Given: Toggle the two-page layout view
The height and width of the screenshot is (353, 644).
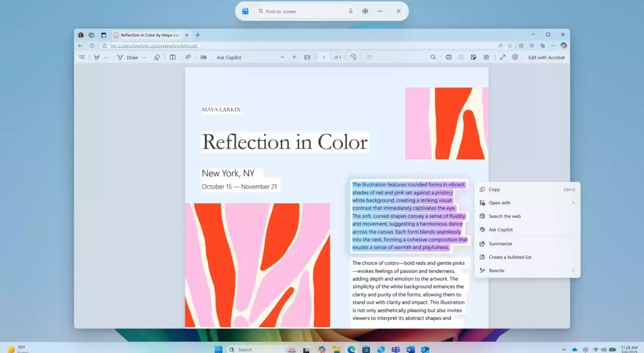Looking at the screenshot, I should coord(171,57).
